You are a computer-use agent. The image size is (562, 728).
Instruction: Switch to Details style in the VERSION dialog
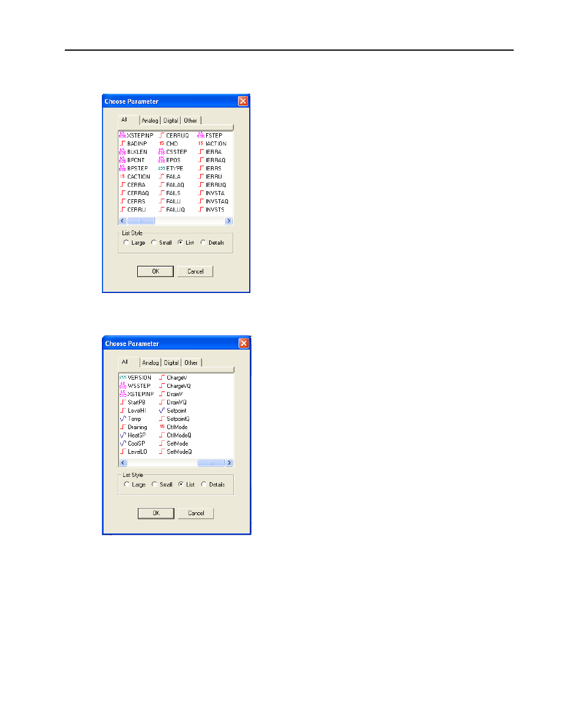point(204,485)
